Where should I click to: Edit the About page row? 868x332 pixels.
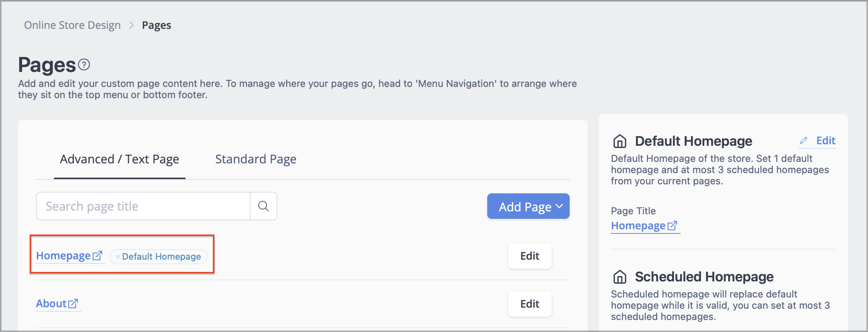[530, 304]
